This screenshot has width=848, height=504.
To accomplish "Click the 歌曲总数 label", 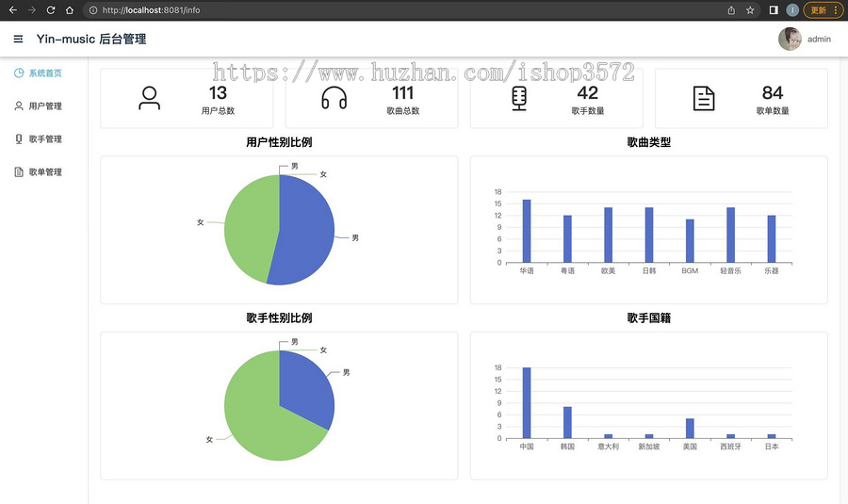I will pyautogui.click(x=403, y=111).
